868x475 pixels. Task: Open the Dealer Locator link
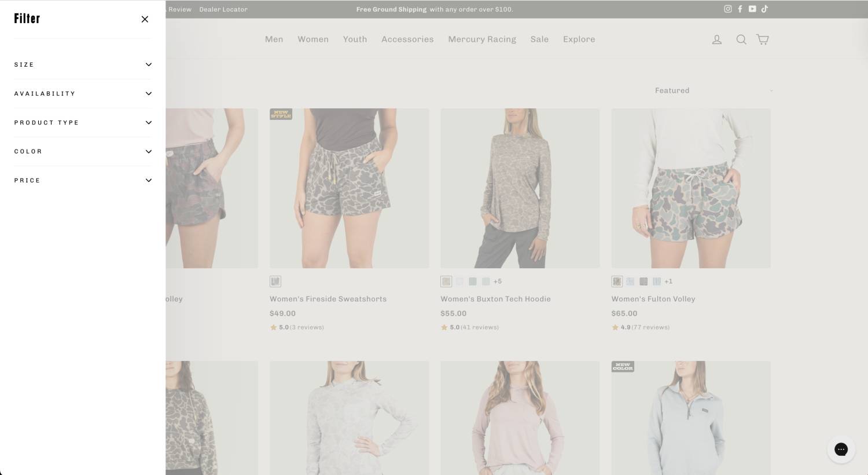(x=223, y=9)
